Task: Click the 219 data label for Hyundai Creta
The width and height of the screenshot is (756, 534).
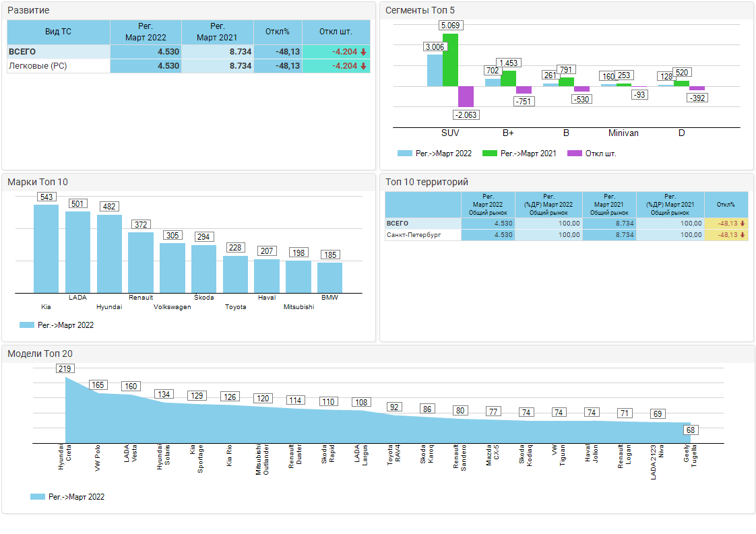Action: [65, 368]
